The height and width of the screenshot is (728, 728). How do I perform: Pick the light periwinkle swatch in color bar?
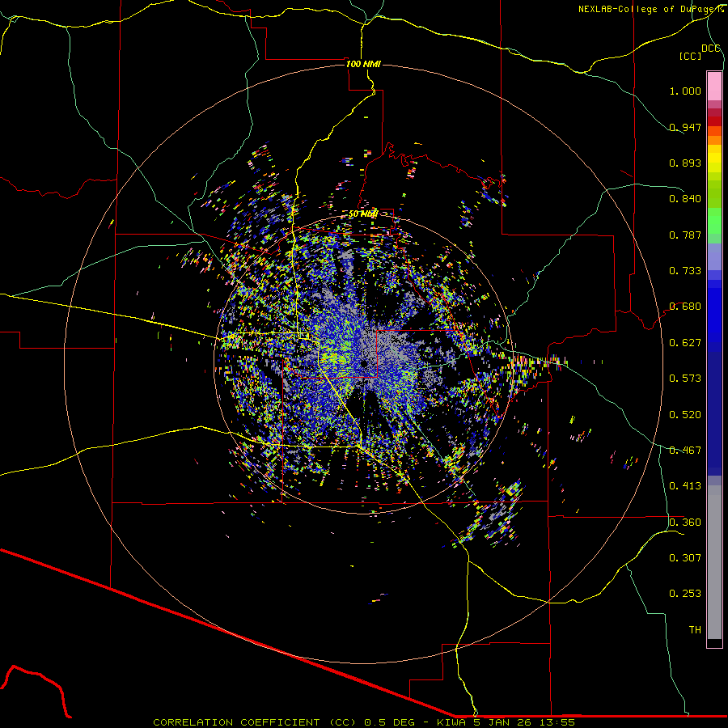(x=714, y=256)
